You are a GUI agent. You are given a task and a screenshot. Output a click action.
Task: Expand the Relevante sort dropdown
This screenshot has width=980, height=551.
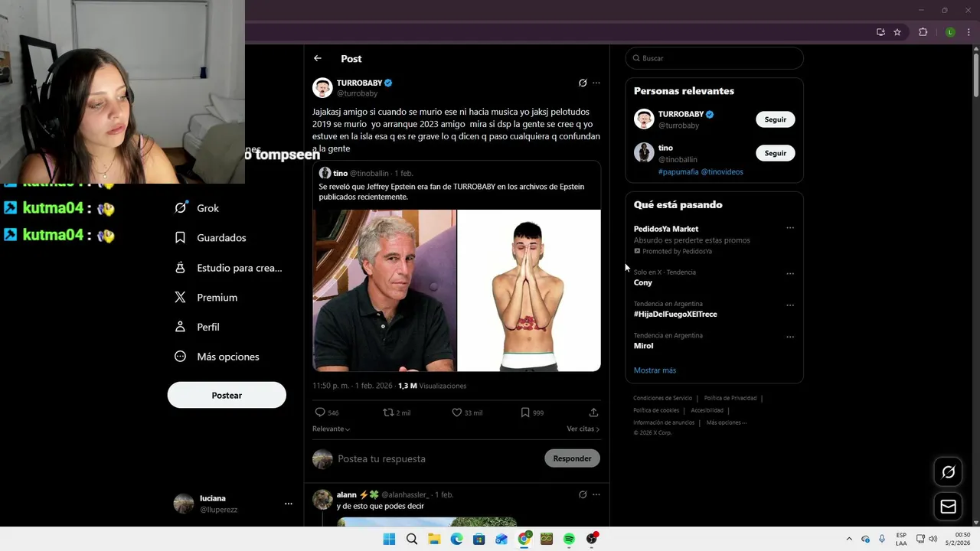(x=331, y=429)
